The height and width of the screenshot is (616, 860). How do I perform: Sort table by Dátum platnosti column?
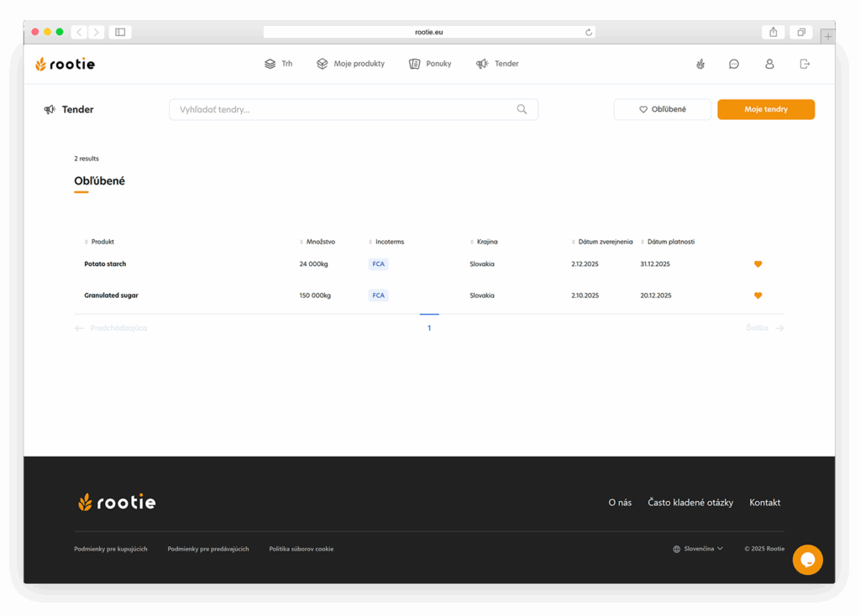click(x=670, y=242)
